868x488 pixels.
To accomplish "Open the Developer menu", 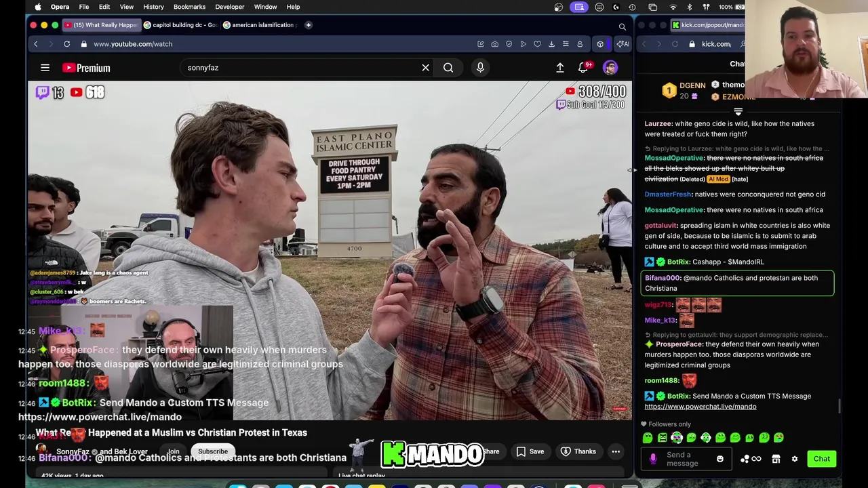I will tap(229, 7).
